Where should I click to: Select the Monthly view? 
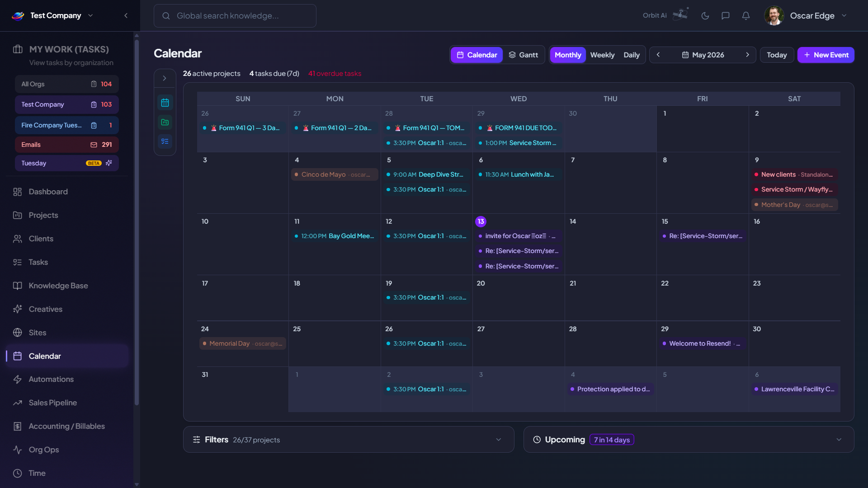point(568,55)
